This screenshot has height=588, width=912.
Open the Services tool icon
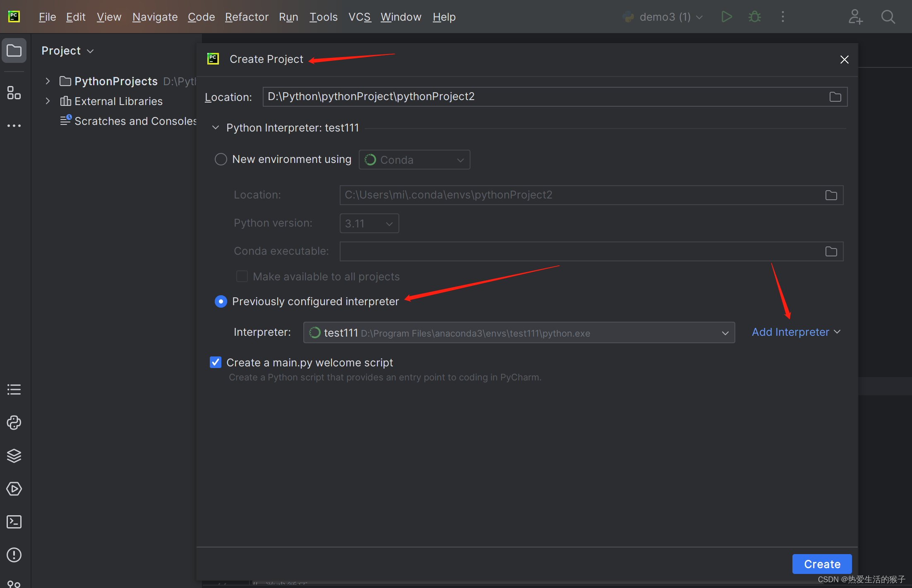point(14,489)
